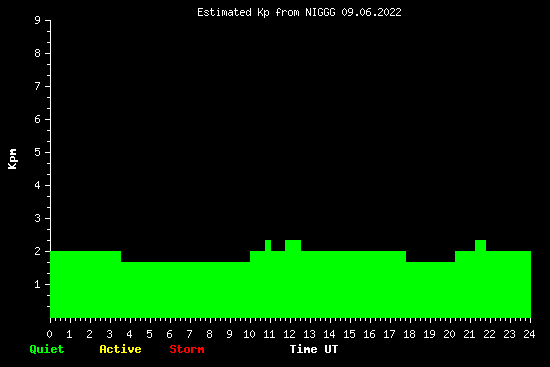
Task: Click the date 09.06.2022 in the title
Action: pos(371,13)
